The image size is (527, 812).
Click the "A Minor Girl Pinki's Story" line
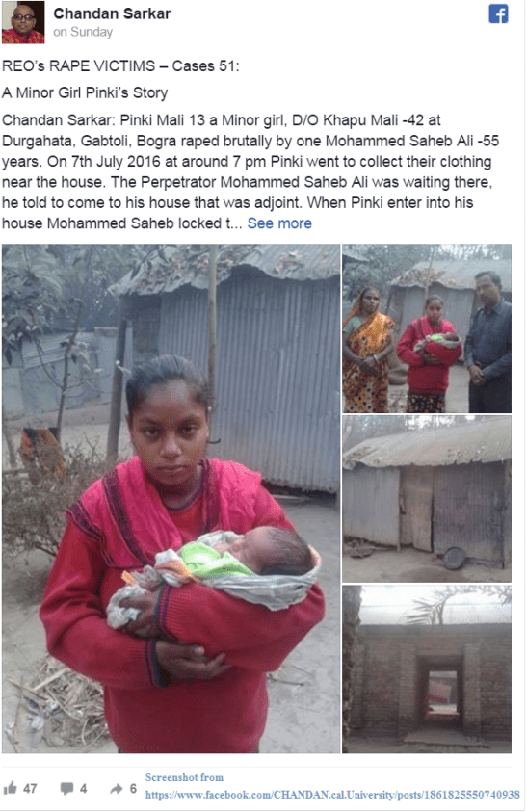(x=85, y=92)
